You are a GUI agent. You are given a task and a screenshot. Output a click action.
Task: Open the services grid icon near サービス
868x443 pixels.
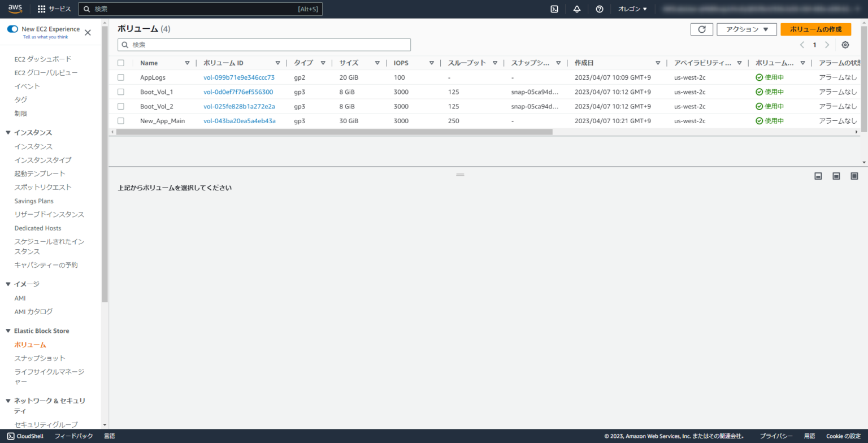(41, 8)
